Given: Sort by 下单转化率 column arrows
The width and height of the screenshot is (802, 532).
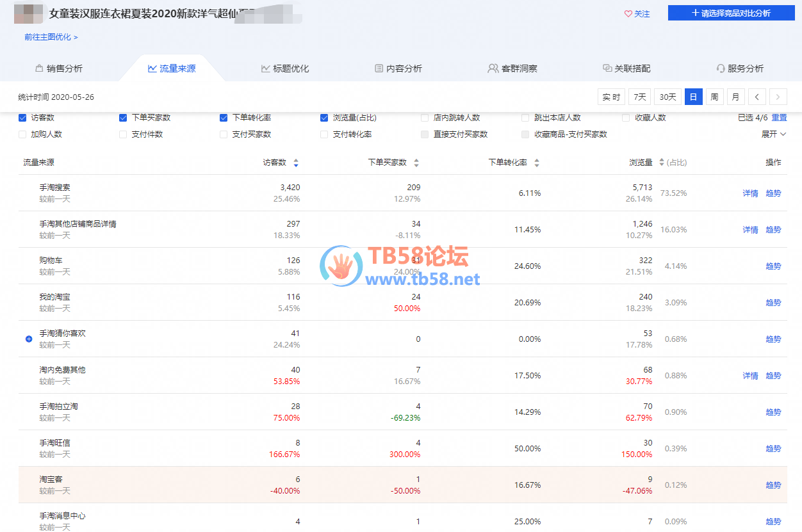Looking at the screenshot, I should pos(537,163).
